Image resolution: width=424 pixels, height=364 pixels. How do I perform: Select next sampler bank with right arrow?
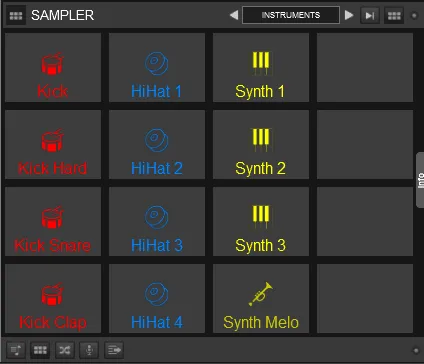click(x=349, y=15)
